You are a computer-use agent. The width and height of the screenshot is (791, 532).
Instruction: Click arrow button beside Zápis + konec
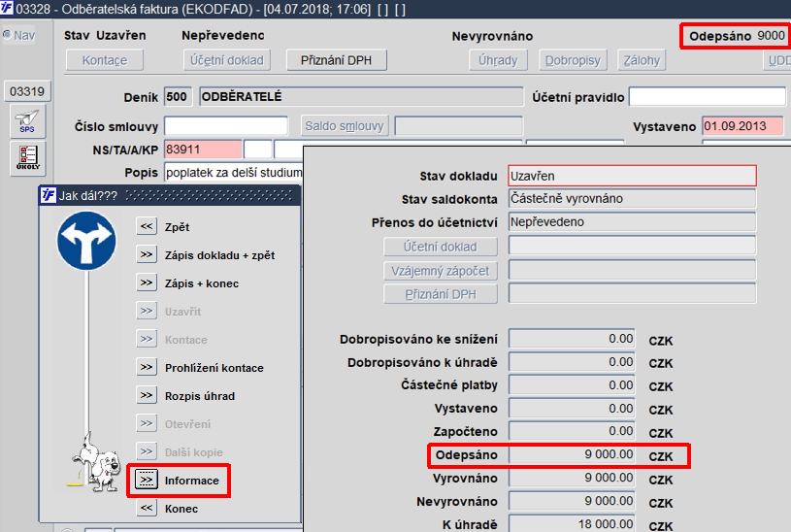click(147, 283)
